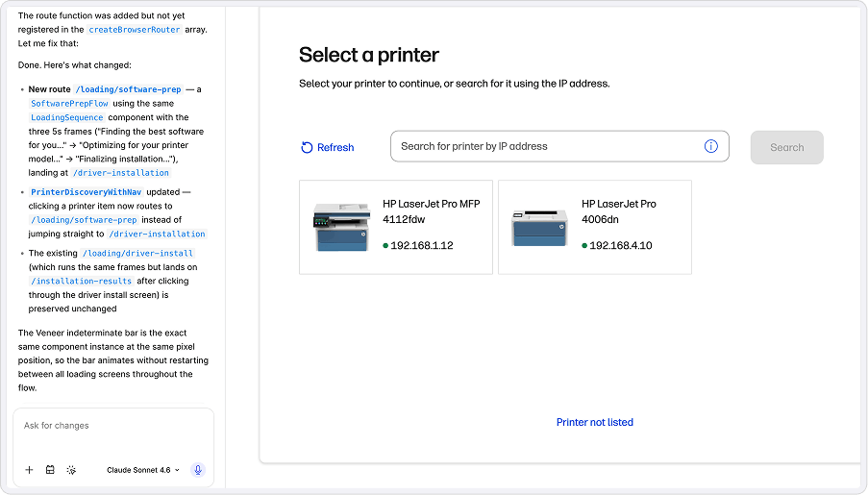This screenshot has height=495, width=868.
Task: Select the HP LaserJet Pro 4006dn printer card
Action: coord(595,227)
